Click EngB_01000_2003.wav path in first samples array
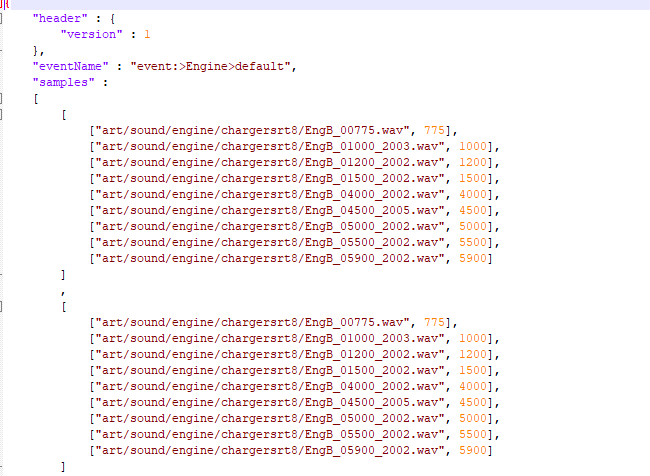The width and height of the screenshot is (650, 476). tap(270, 146)
